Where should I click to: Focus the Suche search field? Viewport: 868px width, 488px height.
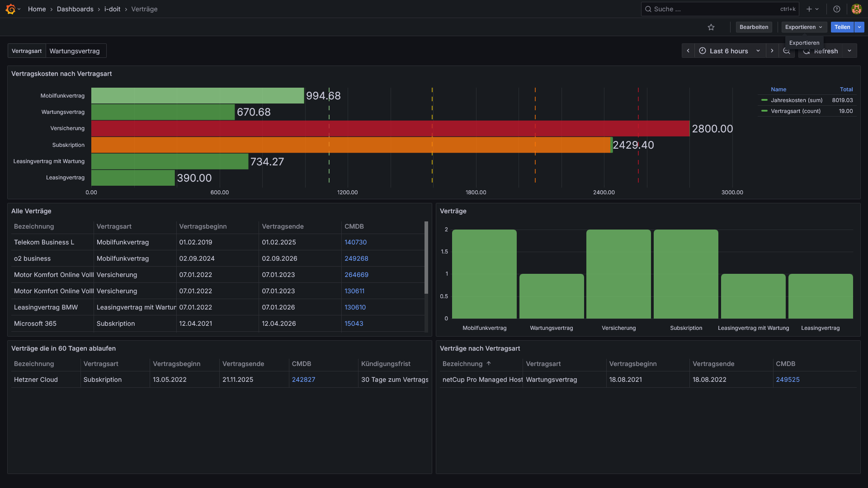coord(714,9)
